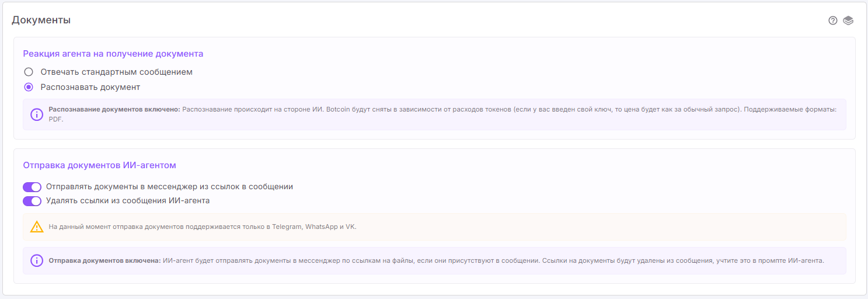Click warning text about Telegram, WhatsApp и VK
Screen dimensions: 868x299
pyautogui.click(x=202, y=227)
